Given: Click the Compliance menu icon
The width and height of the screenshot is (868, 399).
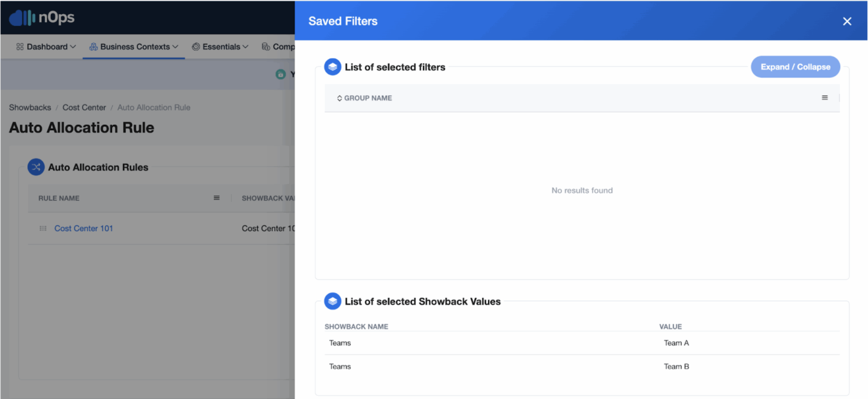Looking at the screenshot, I should (266, 46).
